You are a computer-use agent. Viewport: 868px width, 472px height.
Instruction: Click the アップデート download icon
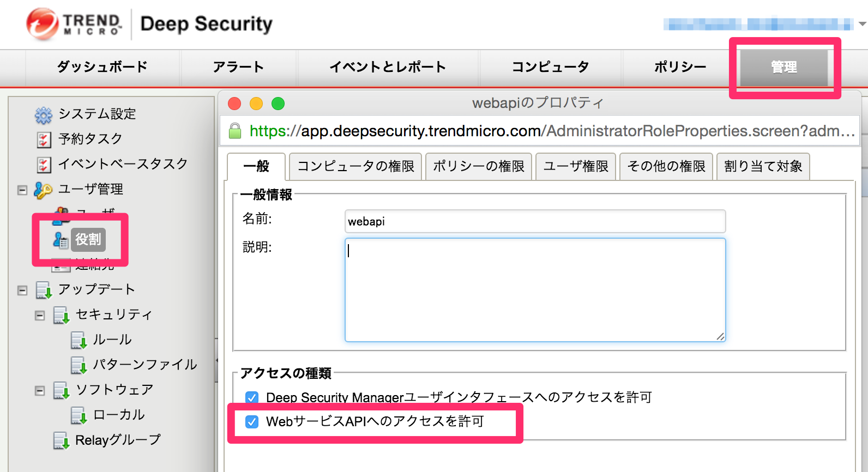44,290
